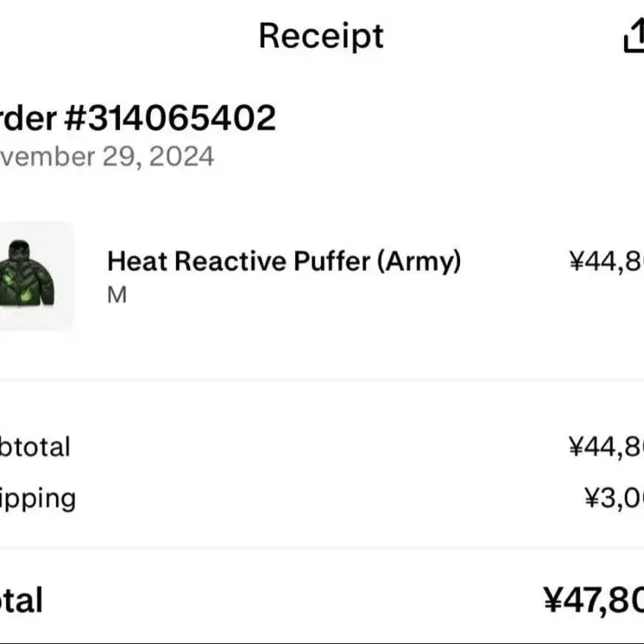
Task: Click the divider line below the item
Action: click(x=322, y=381)
